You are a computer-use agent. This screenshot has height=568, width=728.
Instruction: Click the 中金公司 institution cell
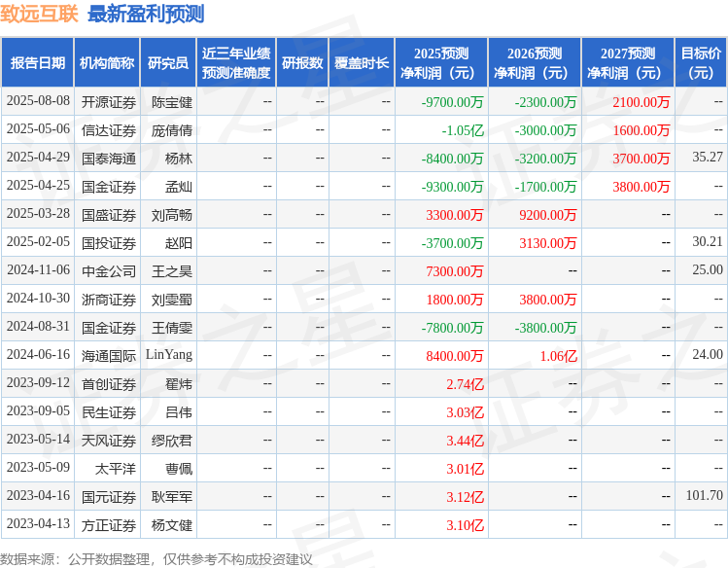[x=109, y=271]
